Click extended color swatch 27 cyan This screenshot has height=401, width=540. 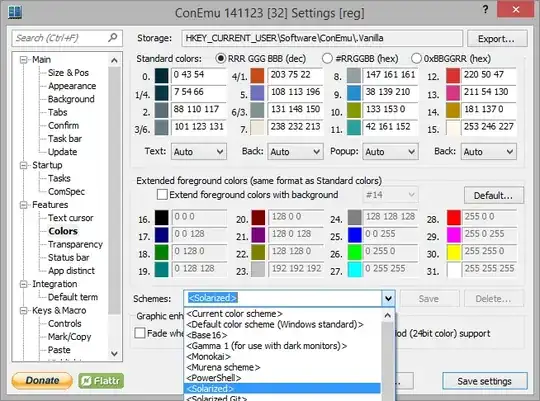click(x=355, y=269)
